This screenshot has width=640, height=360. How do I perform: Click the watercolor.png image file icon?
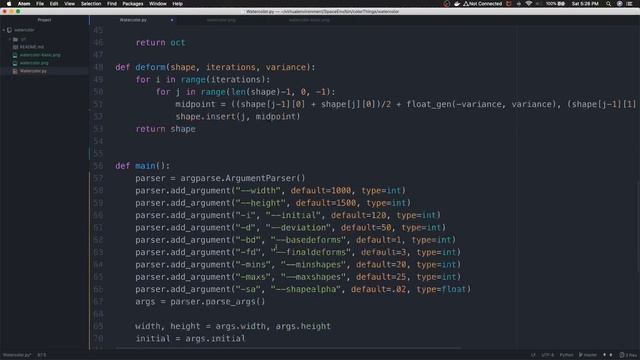point(15,63)
